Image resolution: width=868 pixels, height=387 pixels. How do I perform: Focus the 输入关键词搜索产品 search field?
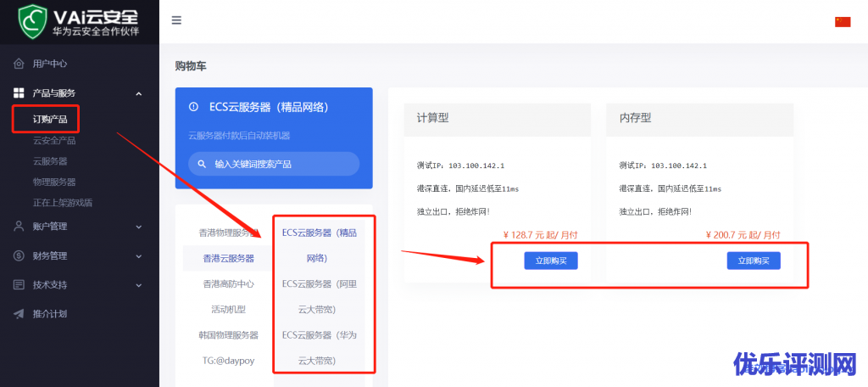274,164
